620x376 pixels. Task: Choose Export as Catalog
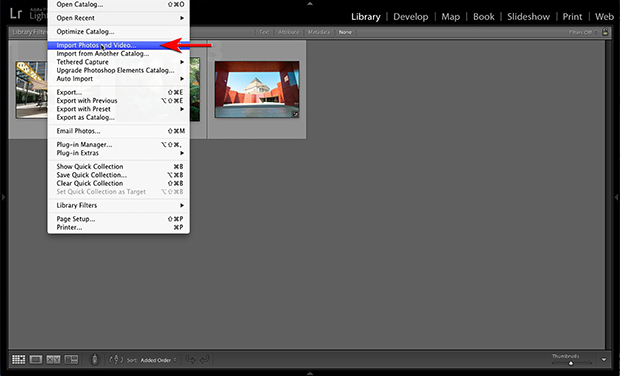pos(119,117)
